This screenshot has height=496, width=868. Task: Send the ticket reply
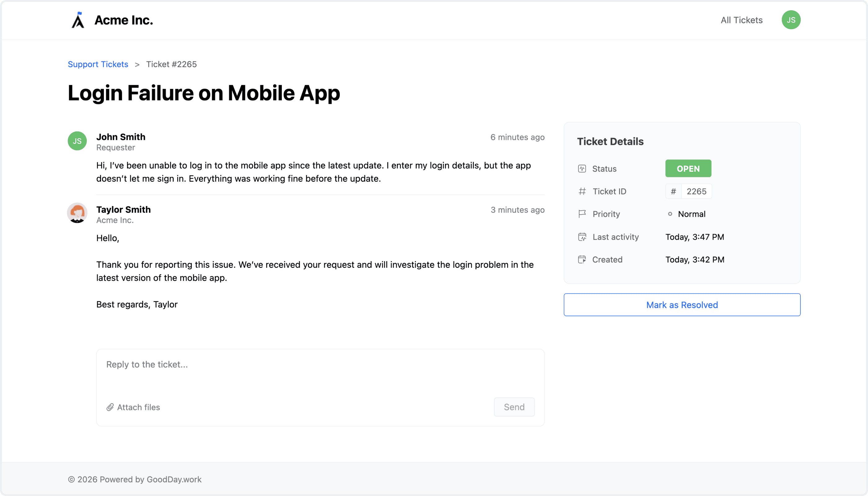(514, 407)
